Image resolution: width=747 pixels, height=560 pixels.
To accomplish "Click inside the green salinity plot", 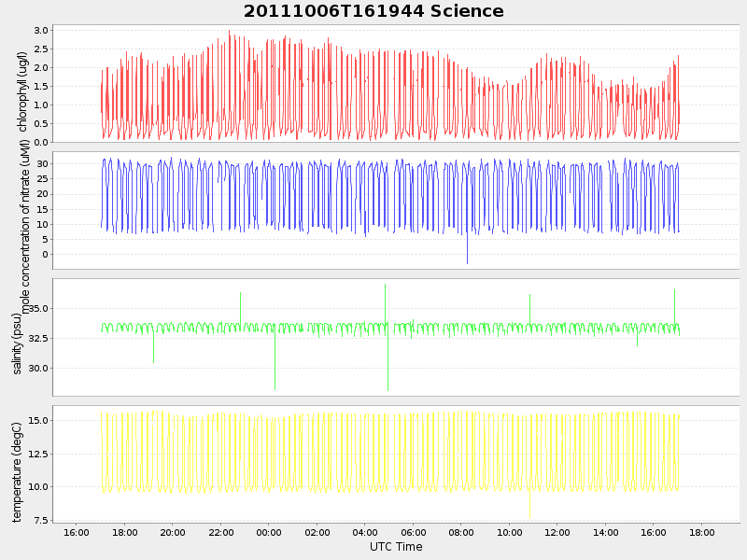I will pos(396,337).
